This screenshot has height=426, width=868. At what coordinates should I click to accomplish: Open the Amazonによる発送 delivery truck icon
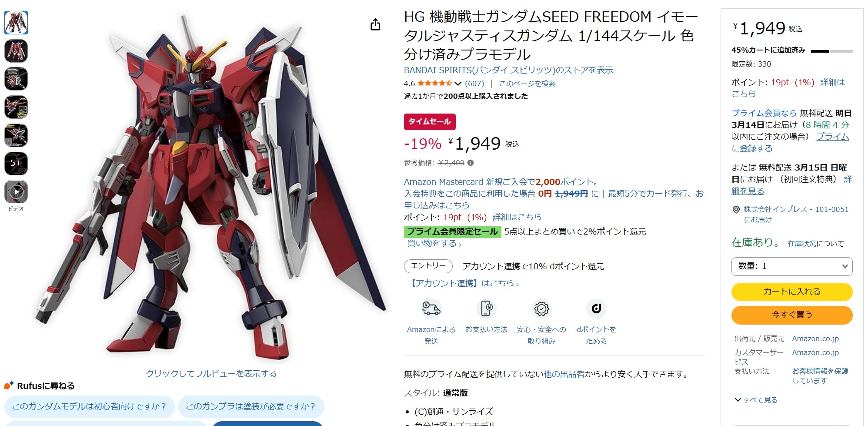click(x=431, y=309)
